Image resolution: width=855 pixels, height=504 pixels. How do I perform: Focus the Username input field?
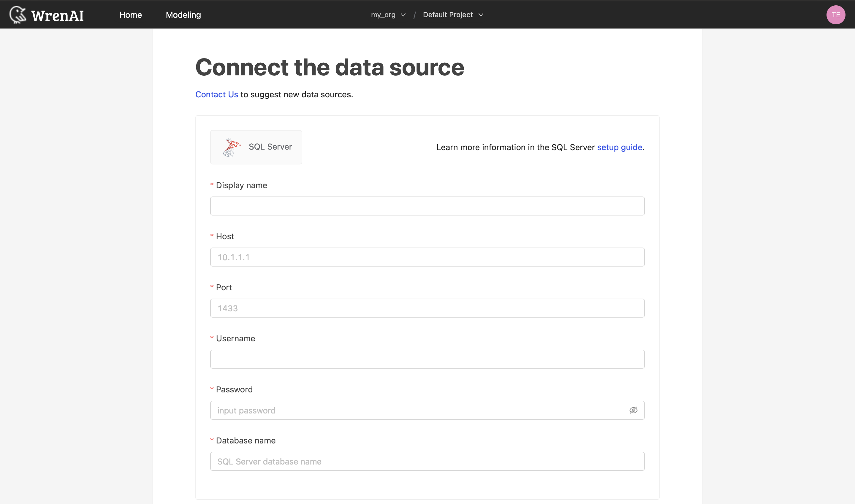click(x=427, y=359)
